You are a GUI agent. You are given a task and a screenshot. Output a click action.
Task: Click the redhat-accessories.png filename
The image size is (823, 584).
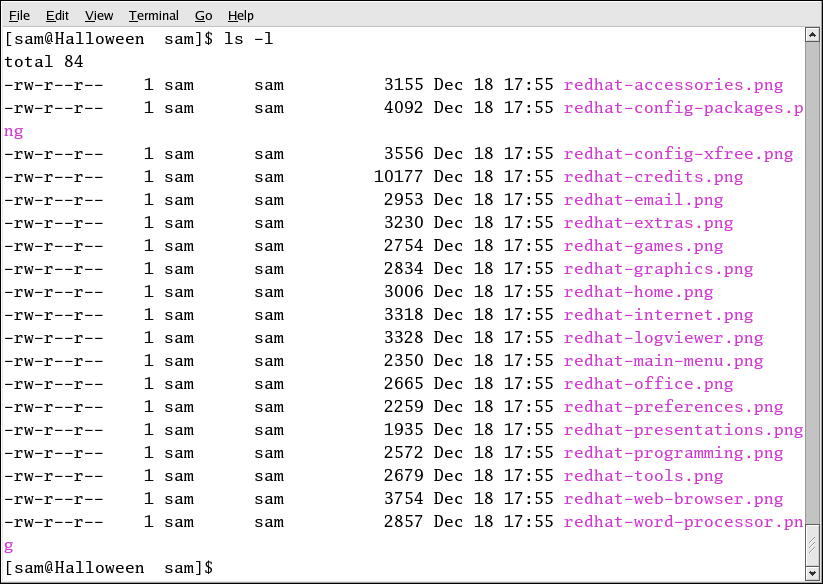[x=673, y=85]
